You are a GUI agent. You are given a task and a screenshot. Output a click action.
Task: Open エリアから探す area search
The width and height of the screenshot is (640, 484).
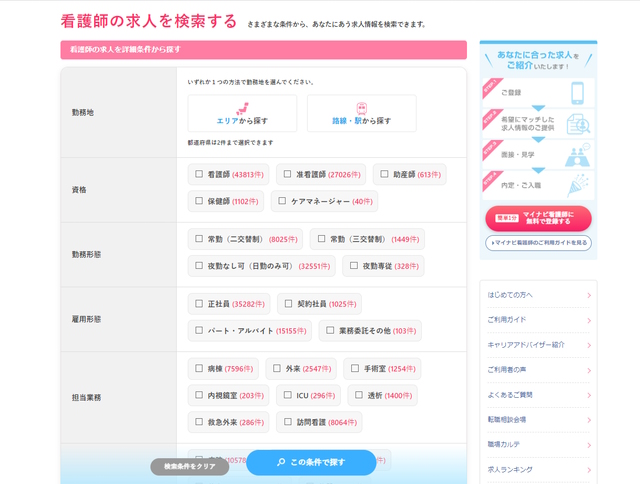point(242,113)
